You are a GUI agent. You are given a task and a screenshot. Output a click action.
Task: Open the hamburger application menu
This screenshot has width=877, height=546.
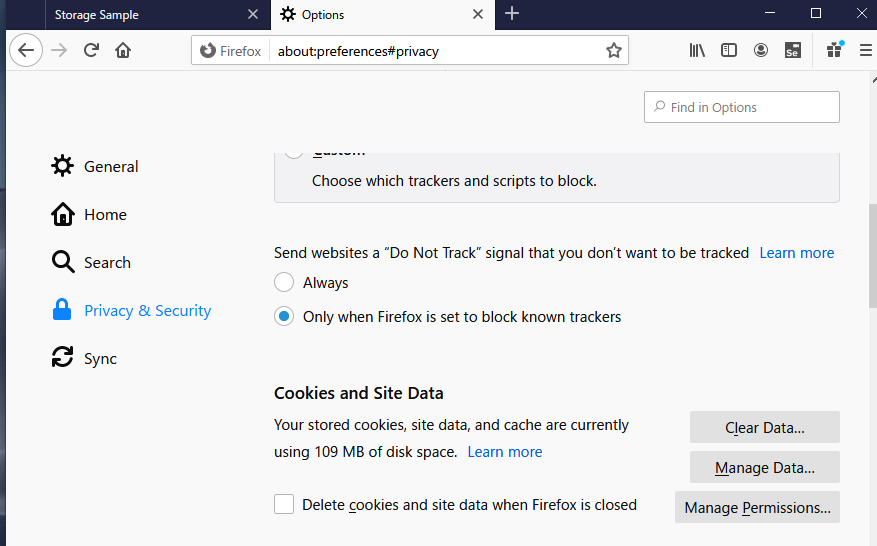866,50
